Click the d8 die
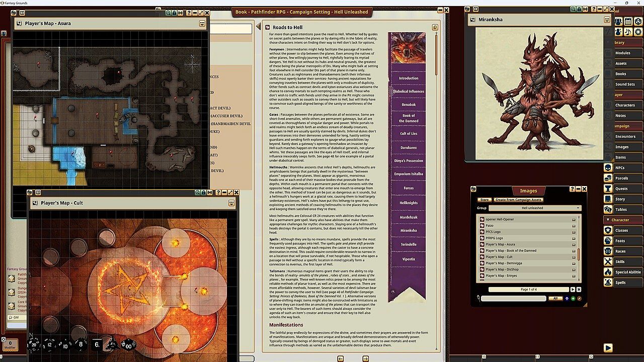Screen dimensions: 644x362 pos(80,344)
